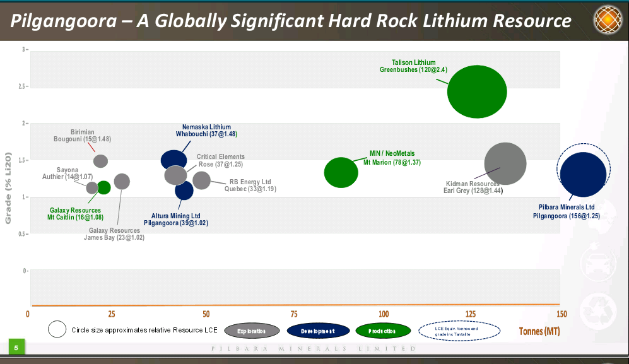Select the "Mt Marion (78@1.37)" text

pos(392,163)
